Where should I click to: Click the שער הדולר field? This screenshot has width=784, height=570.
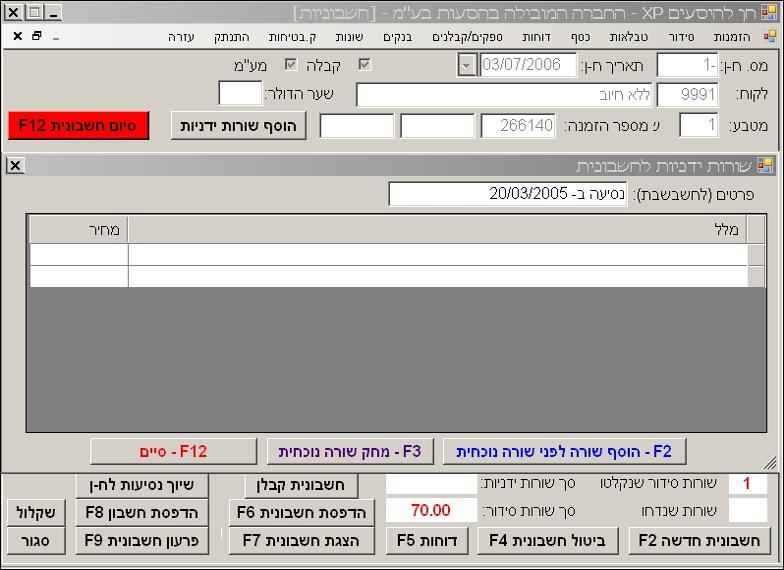pos(240,94)
